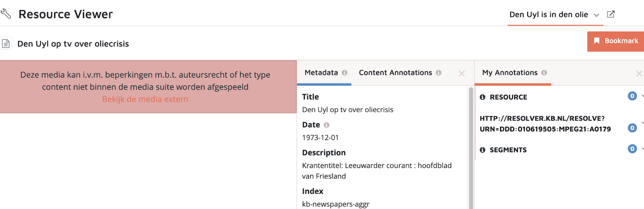The image size is (644, 209).
Task: Open the project in external window icon
Action: (x=611, y=14)
